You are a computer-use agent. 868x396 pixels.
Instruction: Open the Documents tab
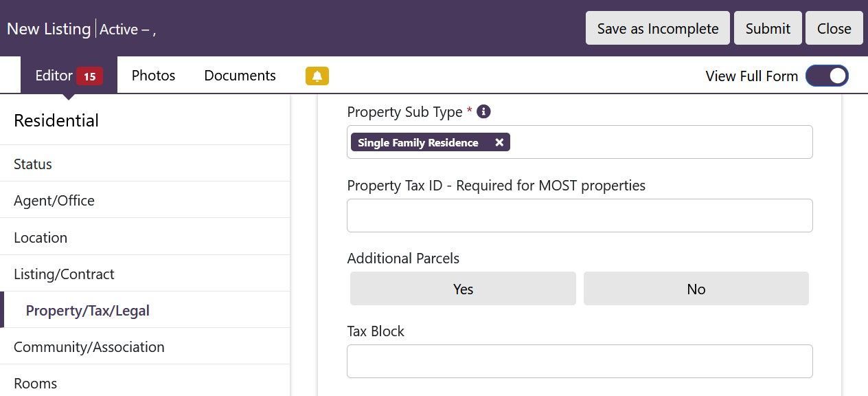(239, 76)
